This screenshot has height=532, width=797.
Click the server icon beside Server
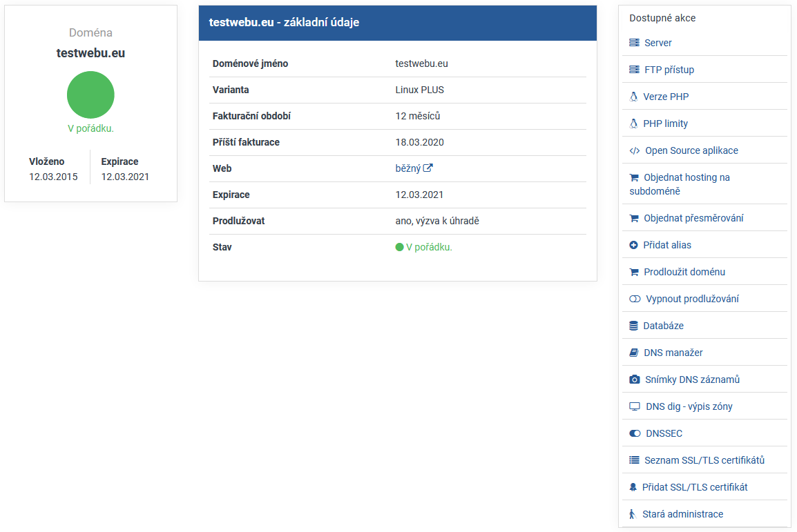(634, 43)
